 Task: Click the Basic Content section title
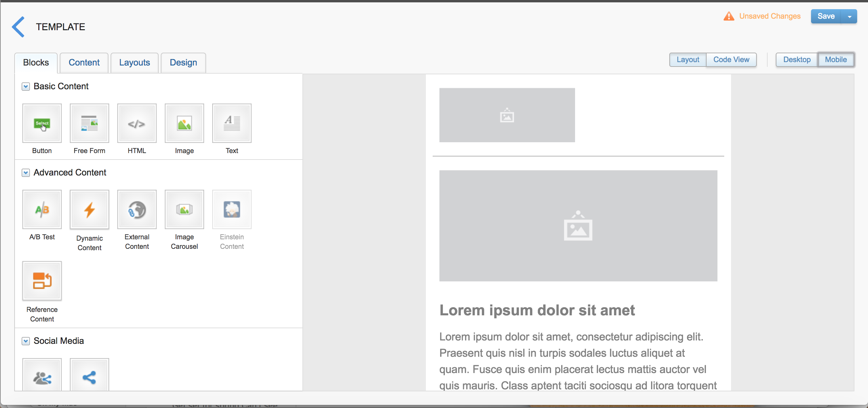pos(61,87)
